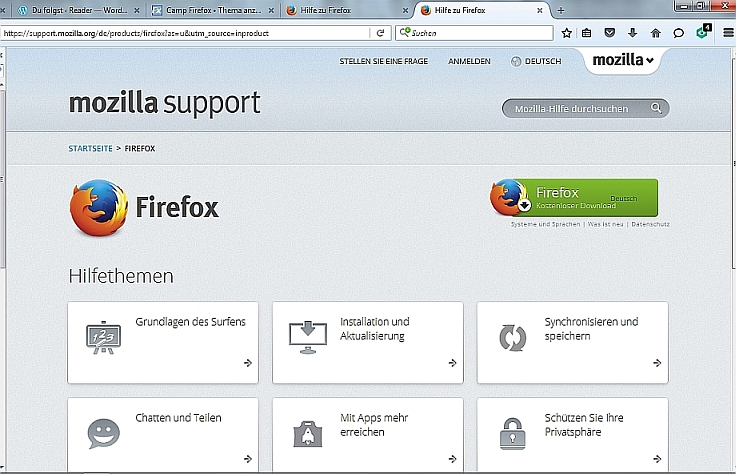Close the active Hilfe zu Firefox tab

tap(540, 10)
